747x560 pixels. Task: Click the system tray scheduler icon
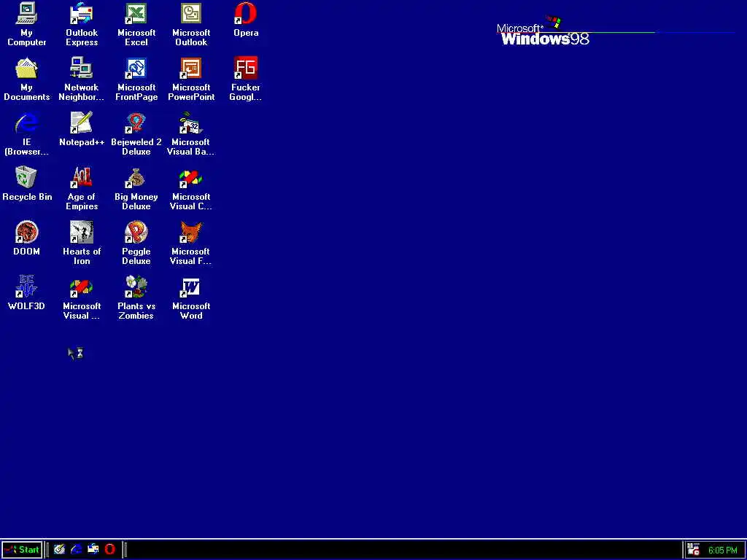[x=694, y=550]
